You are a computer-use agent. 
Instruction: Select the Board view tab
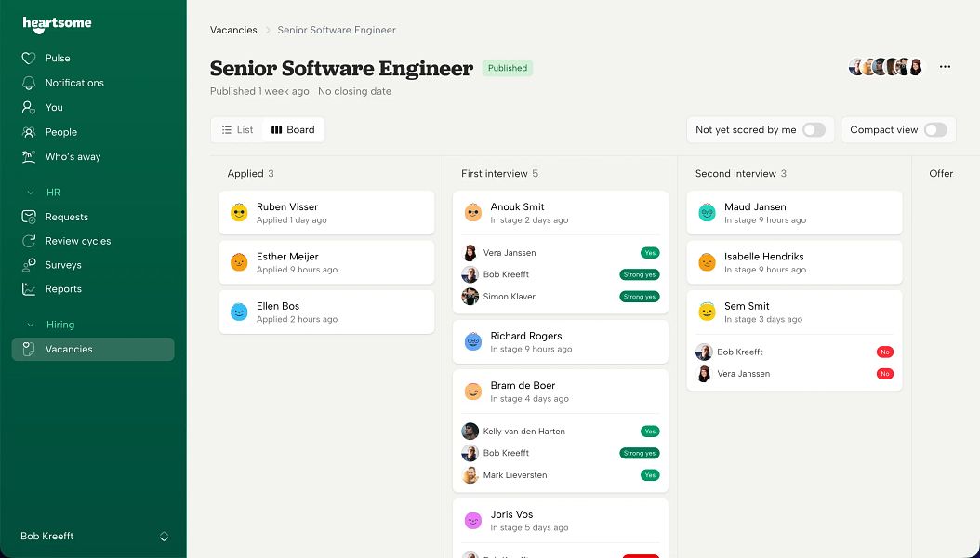(x=293, y=130)
